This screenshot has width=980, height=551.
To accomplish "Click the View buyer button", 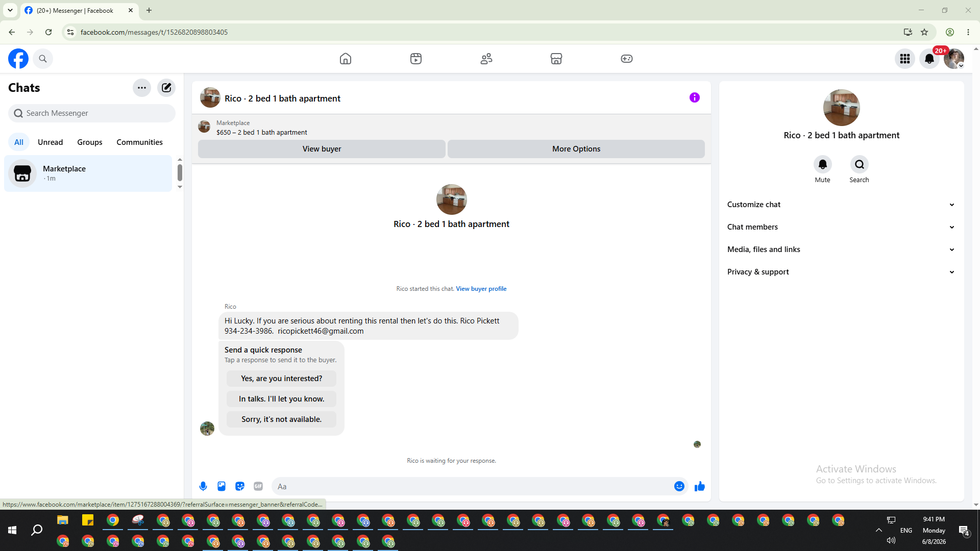I will coord(322,149).
